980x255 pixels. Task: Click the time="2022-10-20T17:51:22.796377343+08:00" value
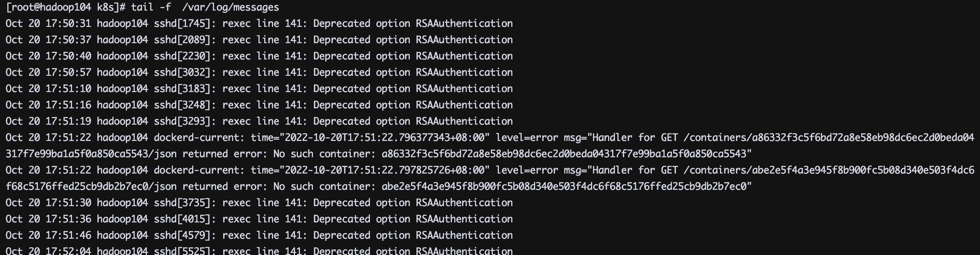[370, 138]
